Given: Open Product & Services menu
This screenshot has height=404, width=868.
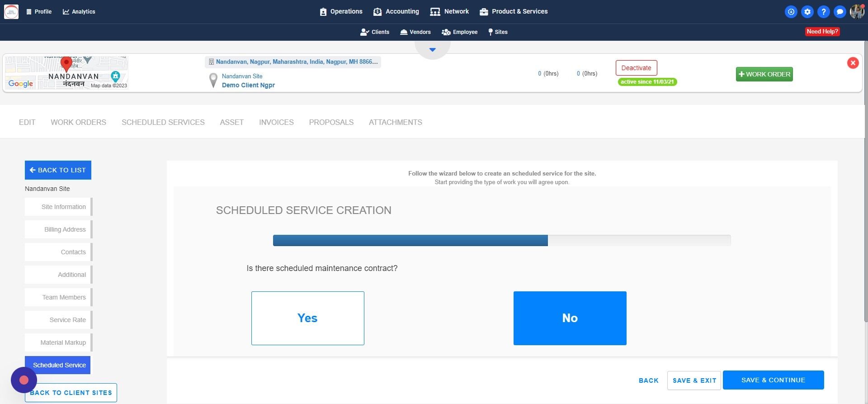Looking at the screenshot, I should [x=514, y=12].
